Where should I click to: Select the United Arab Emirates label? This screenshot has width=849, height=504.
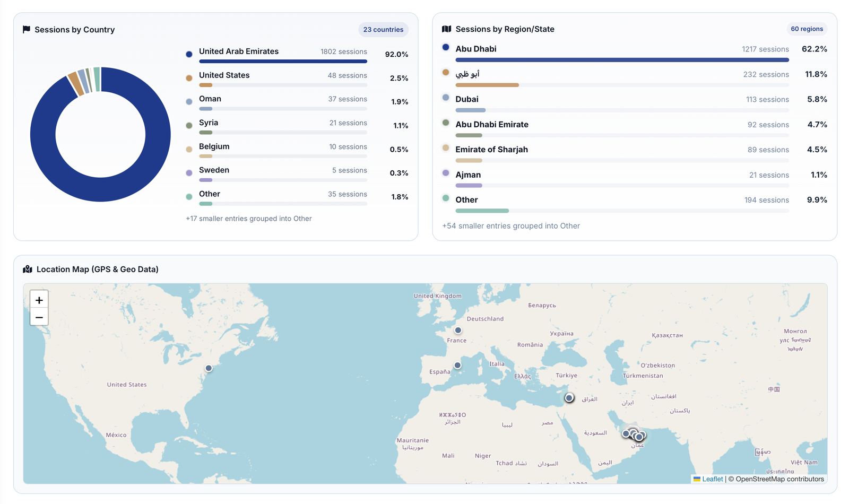239,51
